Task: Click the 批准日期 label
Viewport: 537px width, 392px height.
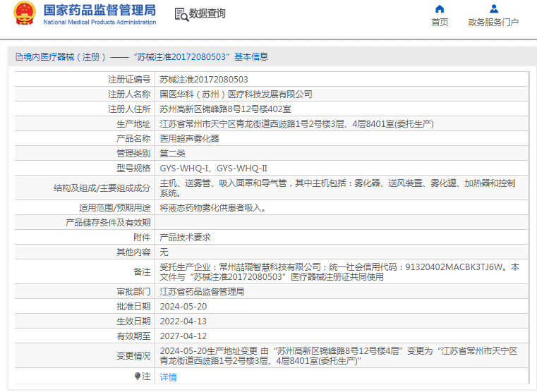Action: point(133,307)
